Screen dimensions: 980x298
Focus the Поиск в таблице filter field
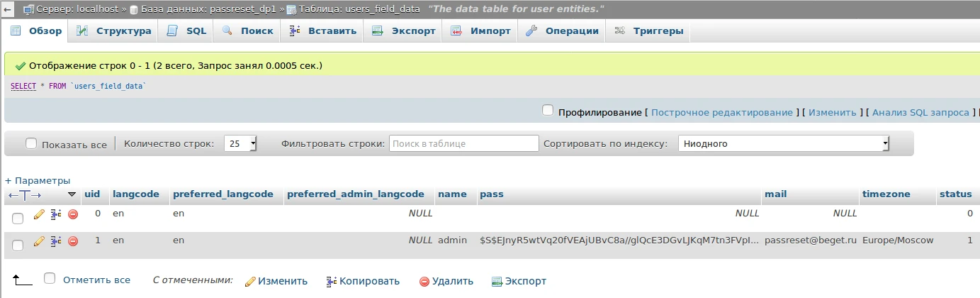[x=464, y=143]
